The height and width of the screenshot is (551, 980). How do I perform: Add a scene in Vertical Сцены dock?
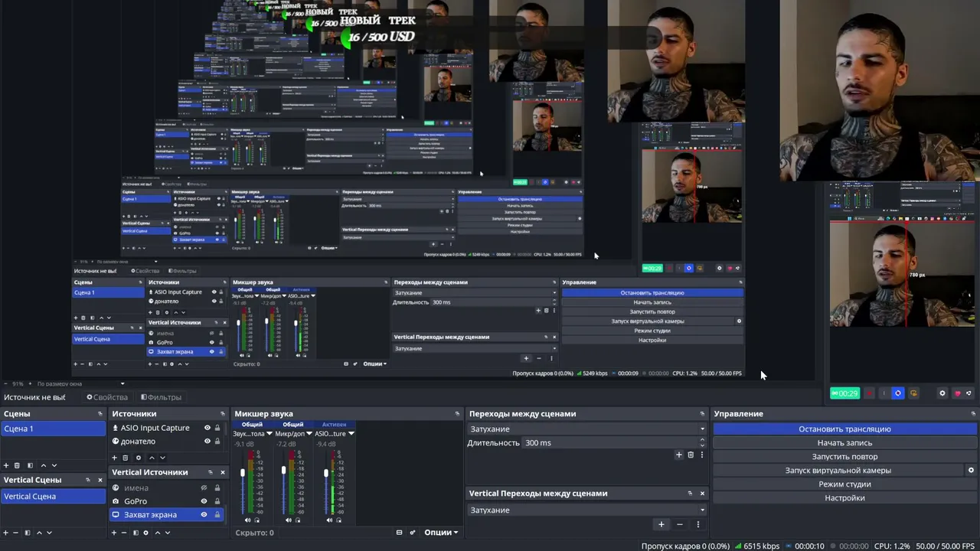point(6,533)
